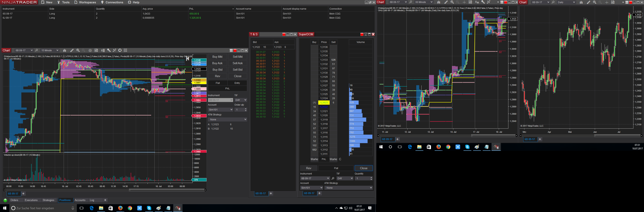The width and height of the screenshot is (644, 212).
Task: Zoom in on the 60 Minute chart
Action: pos(452,2)
